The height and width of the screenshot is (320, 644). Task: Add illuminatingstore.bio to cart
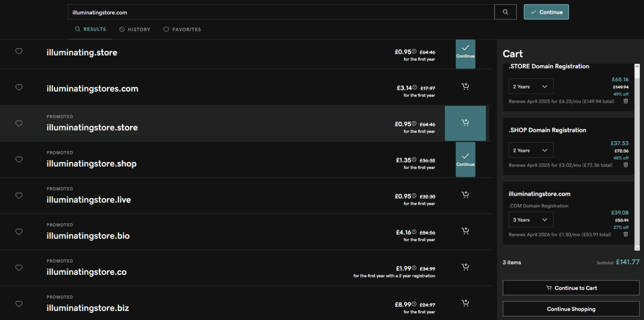point(465,231)
